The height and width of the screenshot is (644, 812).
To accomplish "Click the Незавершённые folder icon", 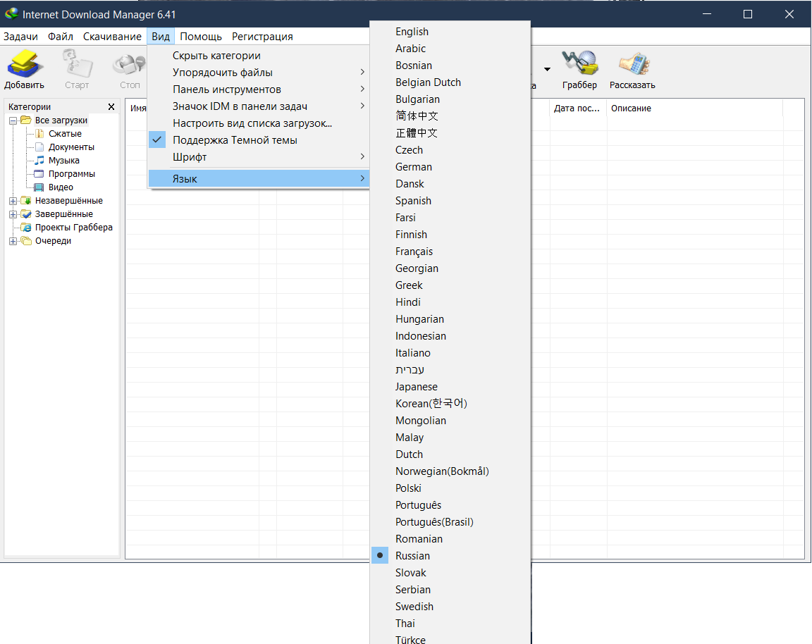I will click(26, 200).
